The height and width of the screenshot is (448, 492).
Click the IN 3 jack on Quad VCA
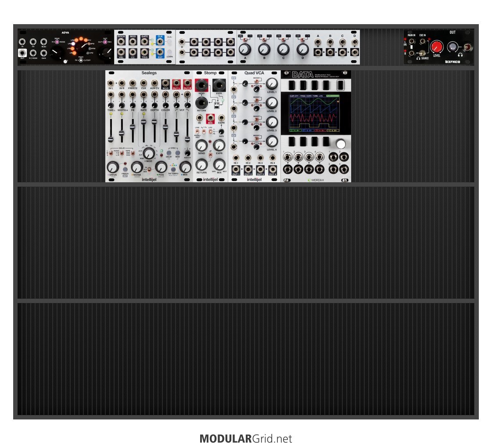coord(260,158)
